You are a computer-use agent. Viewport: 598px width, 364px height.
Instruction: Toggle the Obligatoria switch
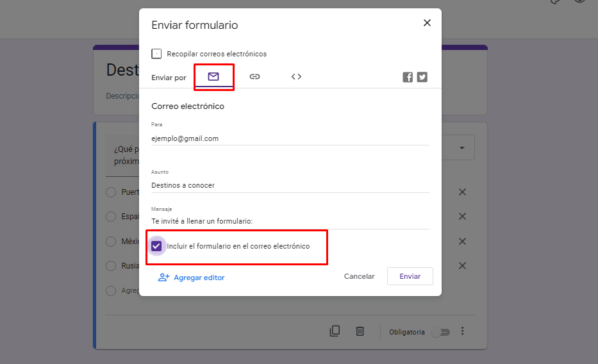pos(440,332)
